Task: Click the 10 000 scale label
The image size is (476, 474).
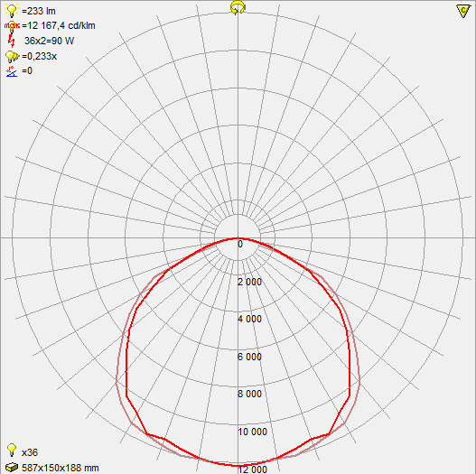Action: coord(252,432)
